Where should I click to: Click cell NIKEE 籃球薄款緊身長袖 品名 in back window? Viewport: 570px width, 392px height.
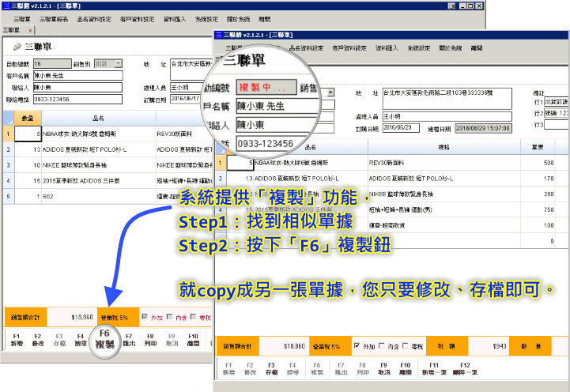coord(99,165)
